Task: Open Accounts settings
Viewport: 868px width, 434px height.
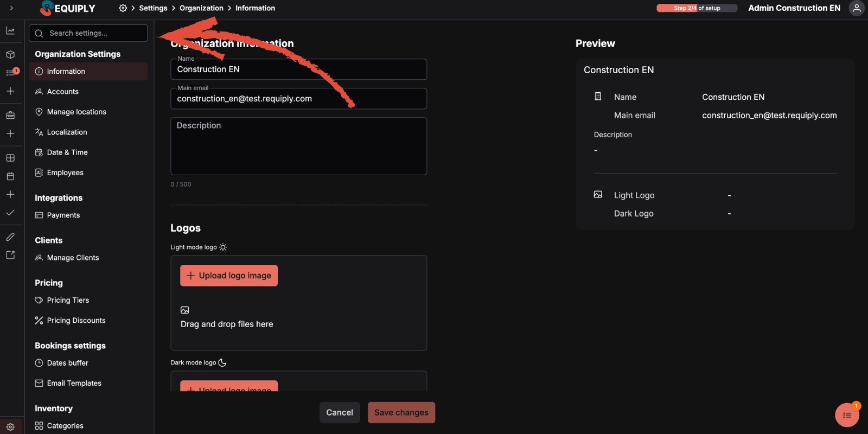Action: point(88,92)
